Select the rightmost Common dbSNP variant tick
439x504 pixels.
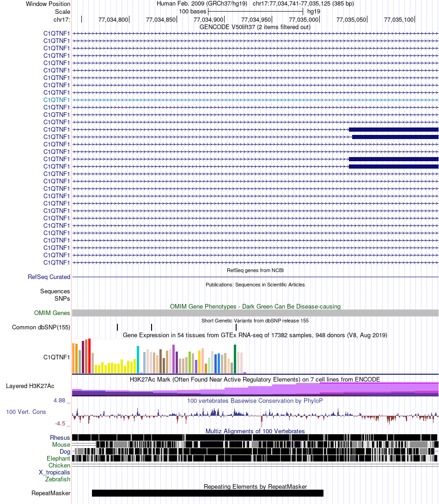click(236, 327)
